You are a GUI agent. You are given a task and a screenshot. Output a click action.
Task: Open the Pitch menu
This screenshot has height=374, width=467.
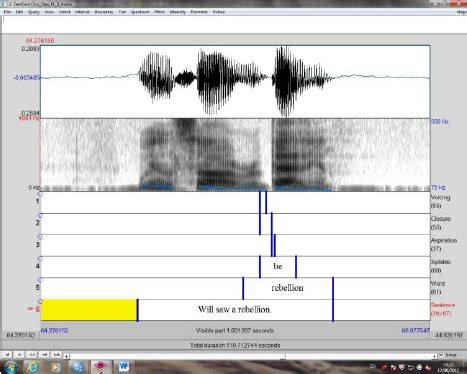[x=160, y=12]
